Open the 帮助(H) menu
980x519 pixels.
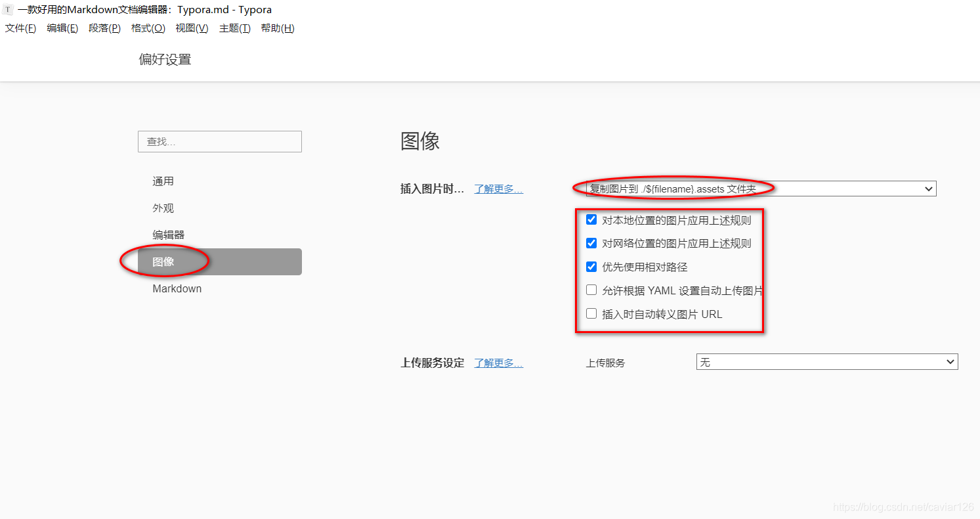click(278, 28)
